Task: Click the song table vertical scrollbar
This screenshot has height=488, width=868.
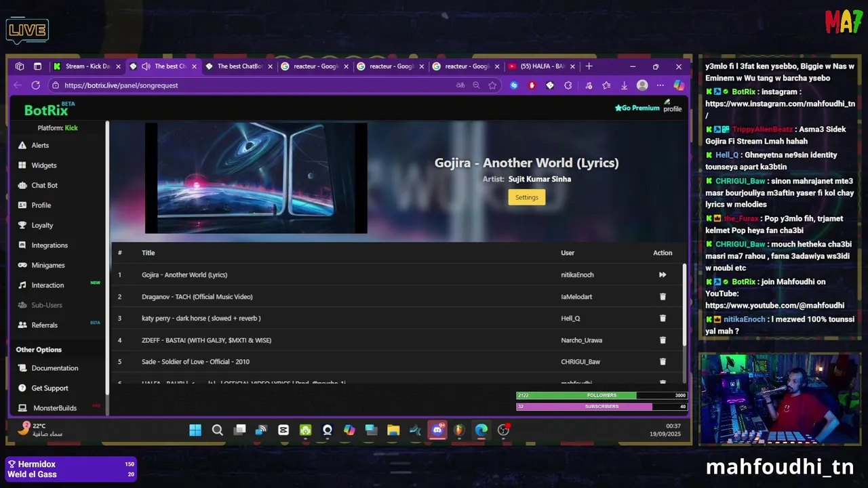Action: point(684,305)
